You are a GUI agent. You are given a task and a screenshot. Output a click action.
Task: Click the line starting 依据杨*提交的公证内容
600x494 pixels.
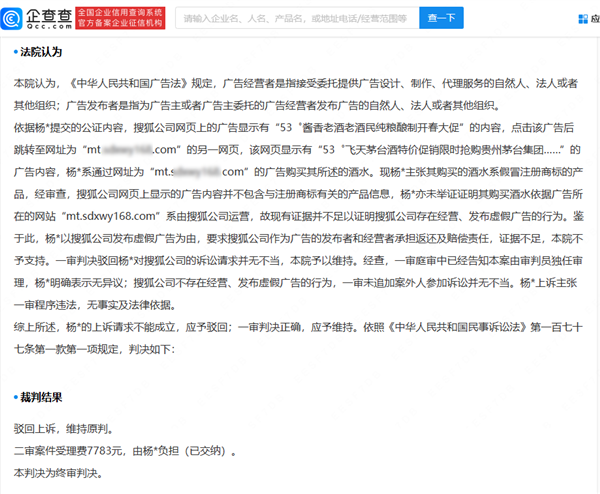tap(294, 127)
